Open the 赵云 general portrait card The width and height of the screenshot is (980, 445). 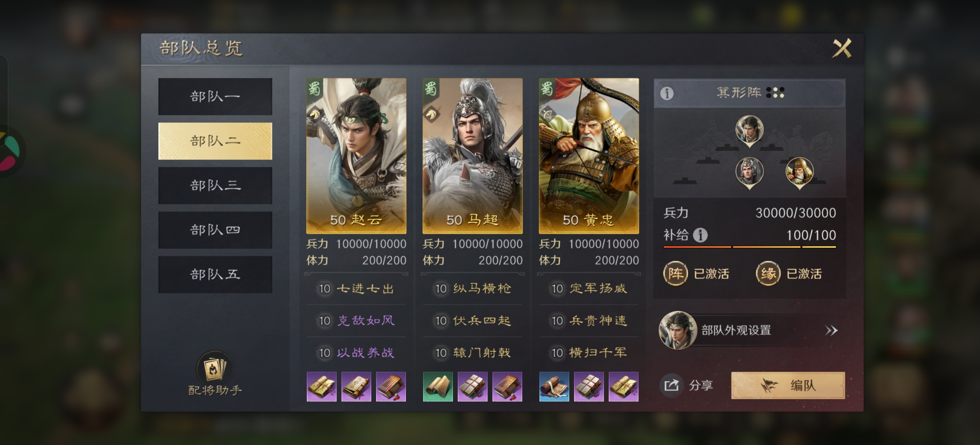click(x=356, y=156)
